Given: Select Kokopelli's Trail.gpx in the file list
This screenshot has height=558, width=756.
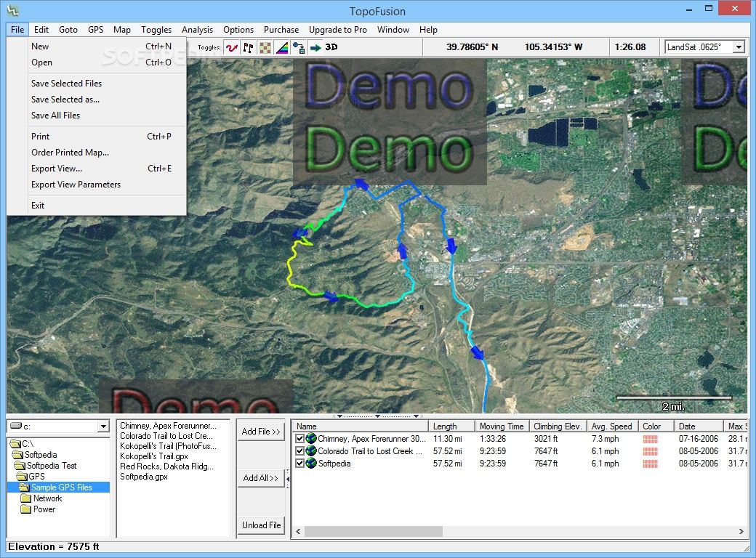Looking at the screenshot, I should [154, 456].
